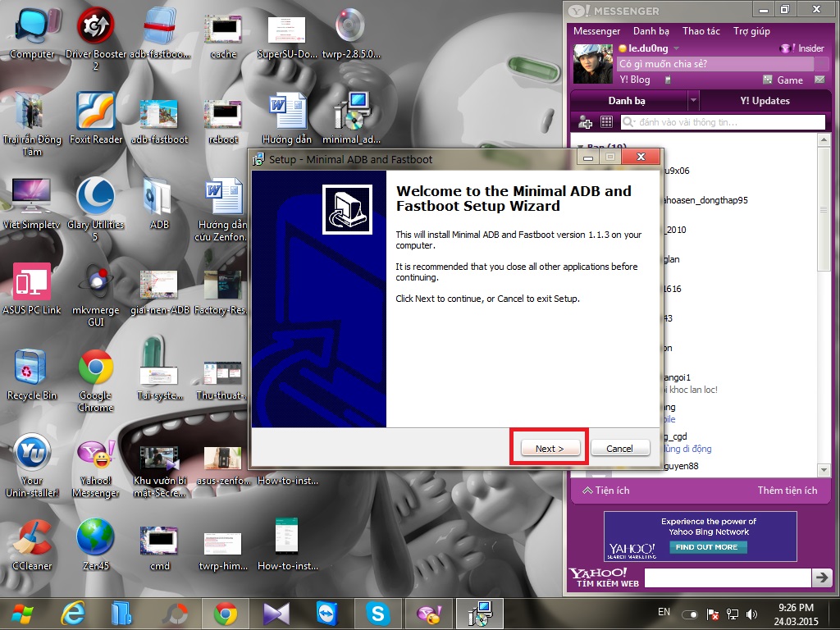Launch Foxit Reader from the desktop

[x=95, y=118]
